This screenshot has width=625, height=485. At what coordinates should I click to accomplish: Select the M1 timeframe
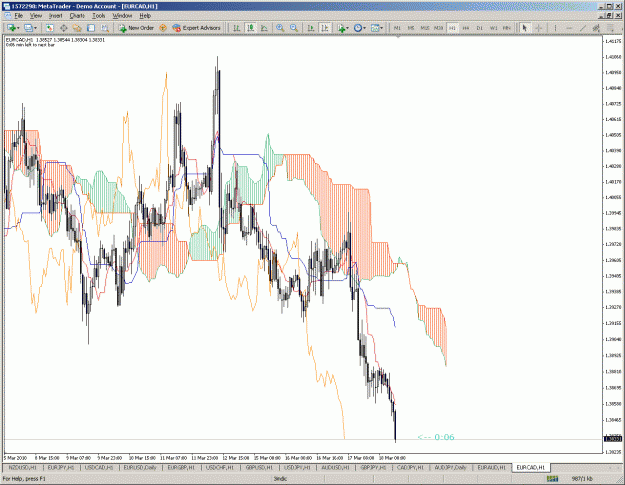397,28
